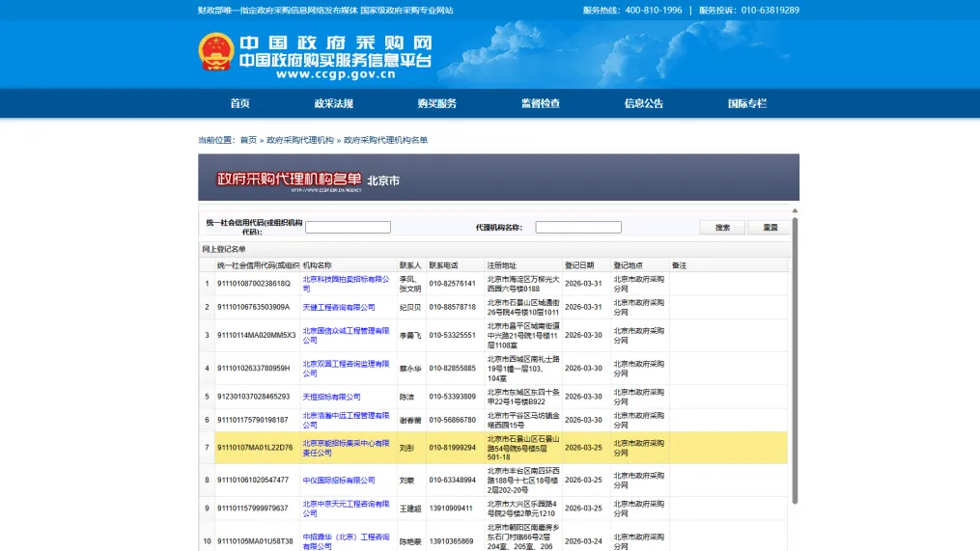Click phone number 010-88578718

(x=453, y=308)
